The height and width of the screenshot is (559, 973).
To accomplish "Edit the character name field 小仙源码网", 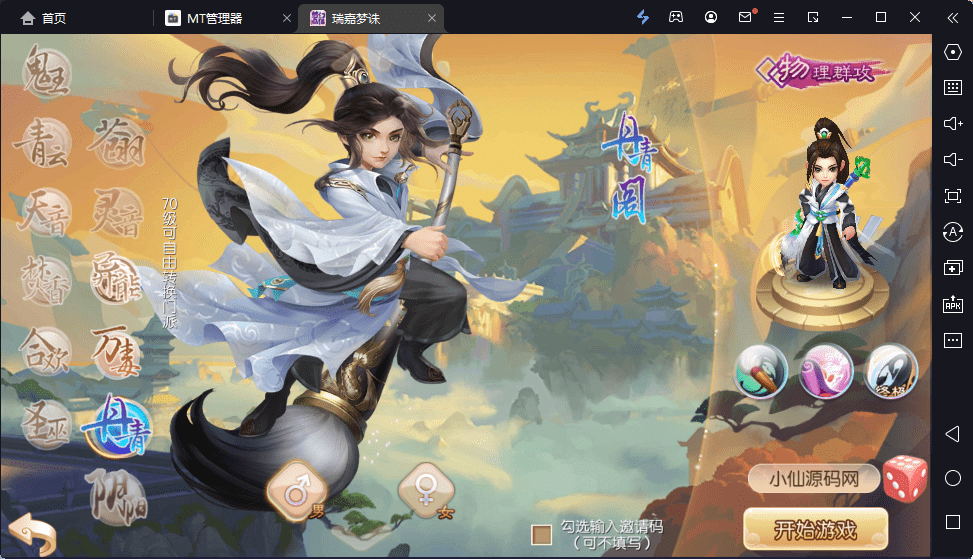I will (814, 479).
